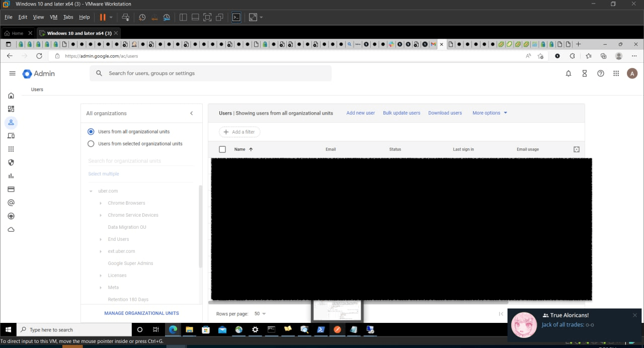Open Apps grid icon in Admin sidebar
The width and height of the screenshot is (644, 348).
[11, 149]
